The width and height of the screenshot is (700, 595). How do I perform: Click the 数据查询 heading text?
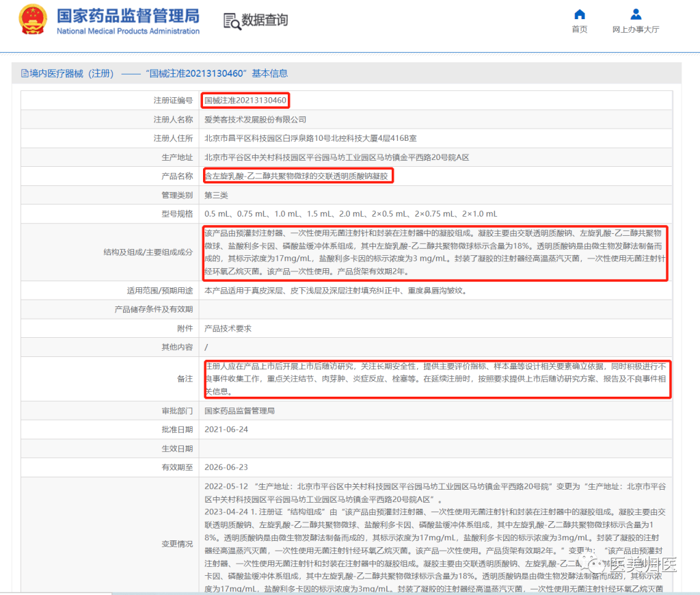coord(265,21)
